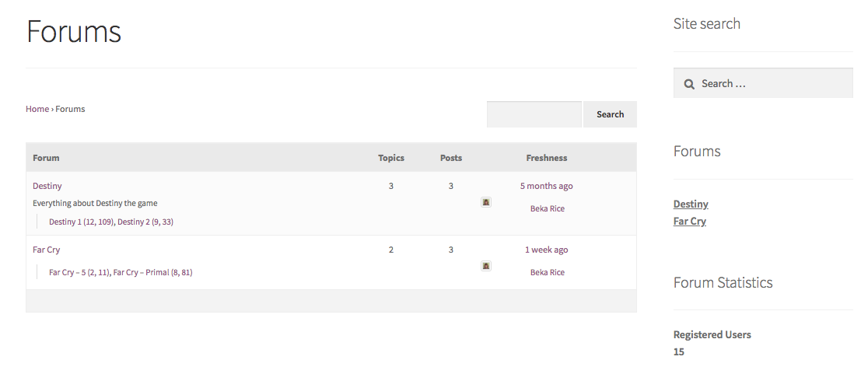The image size is (868, 367).
Task: Open the Destiny forum in the table
Action: pos(47,186)
